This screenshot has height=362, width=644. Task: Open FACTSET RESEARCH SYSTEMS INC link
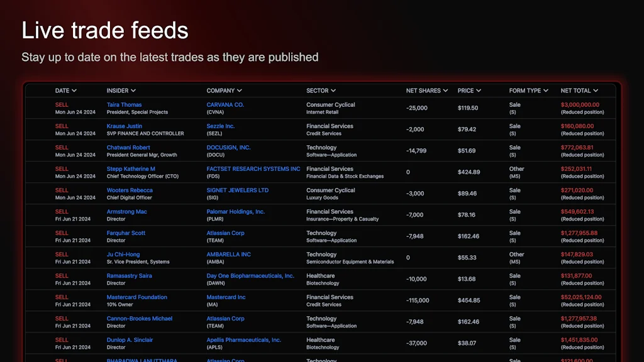coord(253,168)
